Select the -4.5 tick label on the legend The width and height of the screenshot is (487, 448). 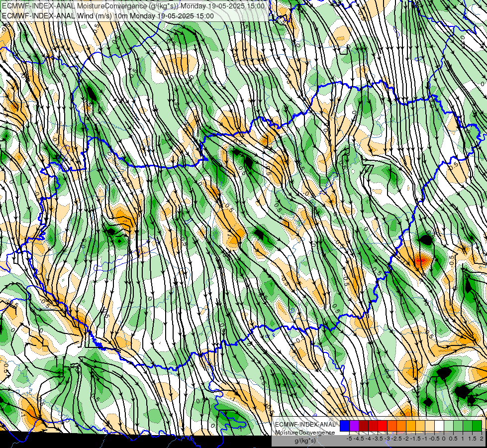(359, 439)
